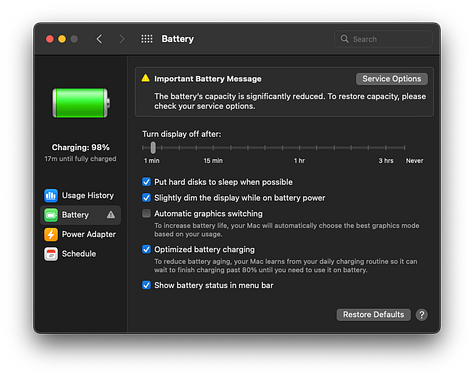The height and width of the screenshot is (378, 474).
Task: Click the yellow warning triangle in message
Action: pos(146,78)
